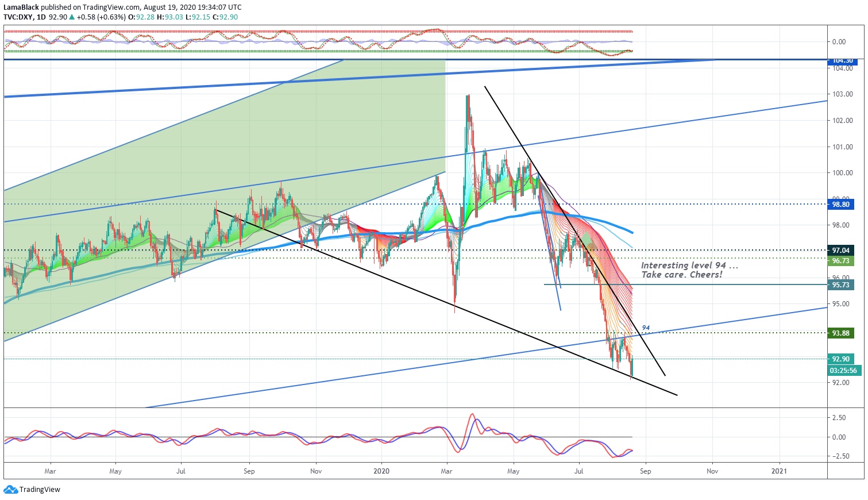Click the 95.00 price scale value
The image size is (868, 500).
coord(841,303)
